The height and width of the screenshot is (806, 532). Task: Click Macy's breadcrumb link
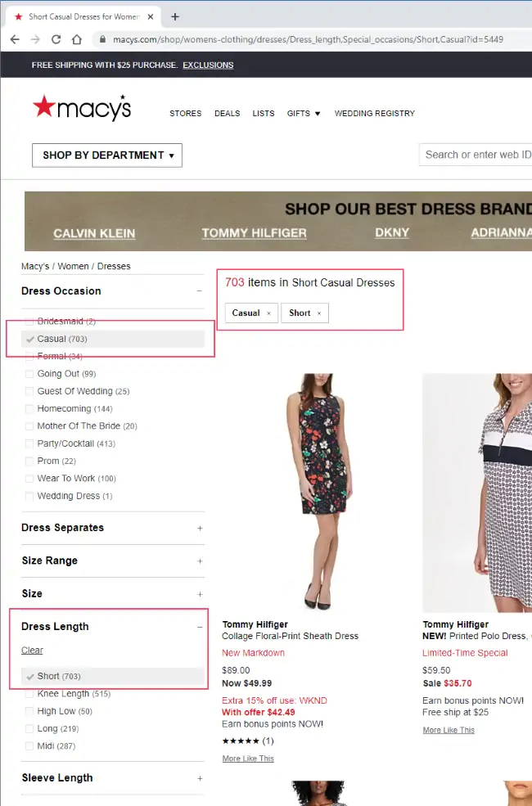(35, 266)
